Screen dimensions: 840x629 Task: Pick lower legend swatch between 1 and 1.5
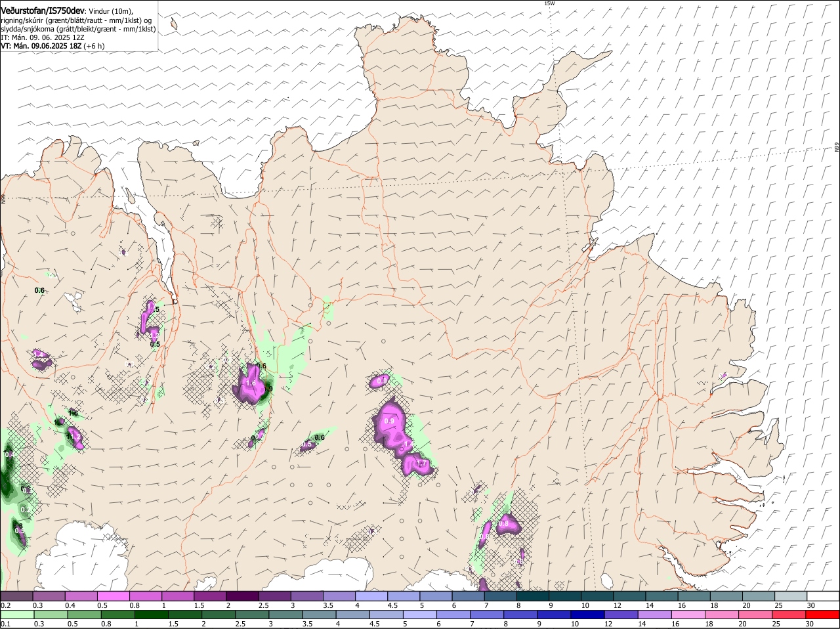[152, 615]
